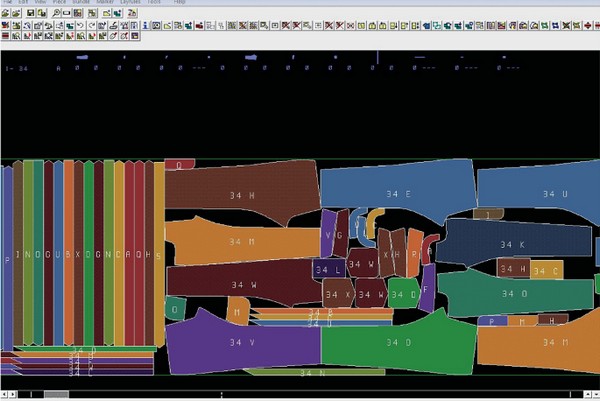
Task: Select the small red piece labeled D at top
Action: 179,165
